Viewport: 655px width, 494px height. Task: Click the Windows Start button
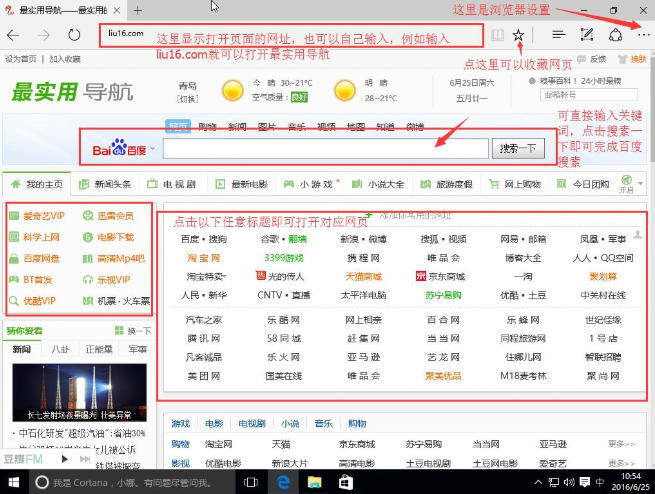14,482
